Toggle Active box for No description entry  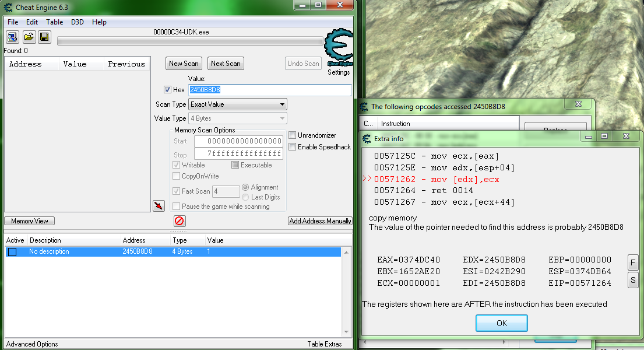[12, 252]
